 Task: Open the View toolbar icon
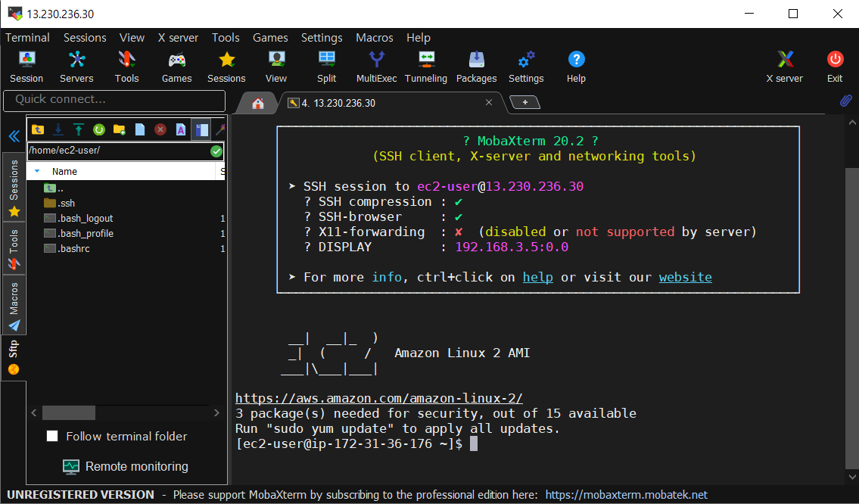[x=276, y=67]
